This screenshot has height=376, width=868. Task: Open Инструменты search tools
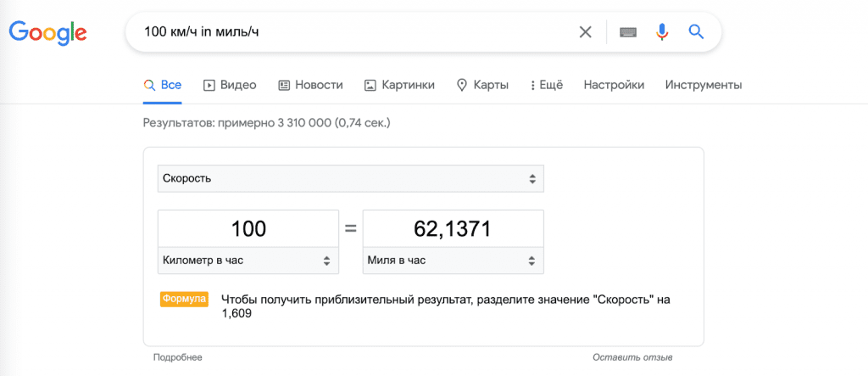click(703, 85)
